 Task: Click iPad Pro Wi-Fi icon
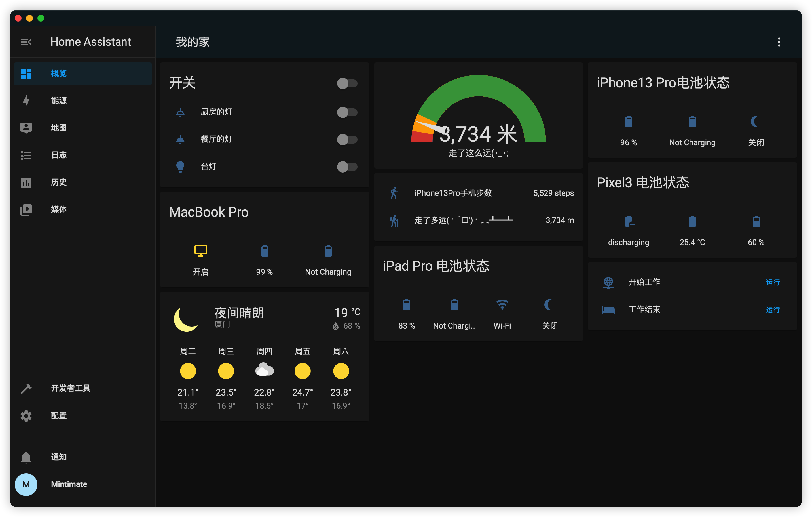[x=502, y=304]
